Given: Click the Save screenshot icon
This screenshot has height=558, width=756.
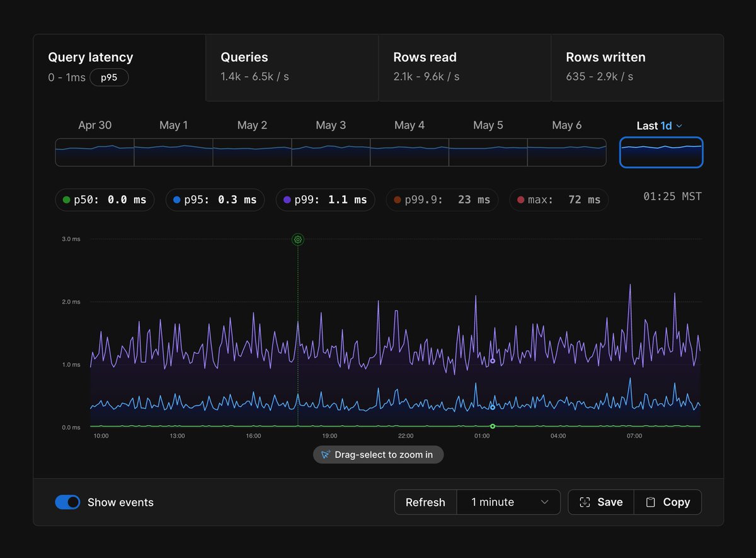Looking at the screenshot, I should point(585,502).
